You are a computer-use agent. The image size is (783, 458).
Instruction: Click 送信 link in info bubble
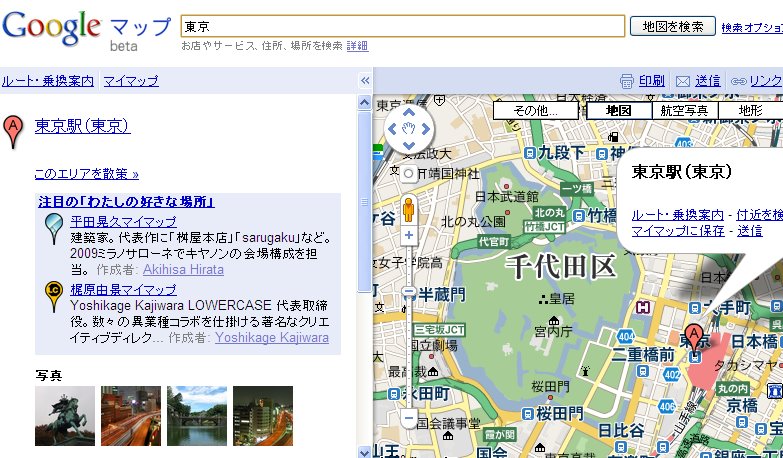pyautogui.click(x=750, y=231)
